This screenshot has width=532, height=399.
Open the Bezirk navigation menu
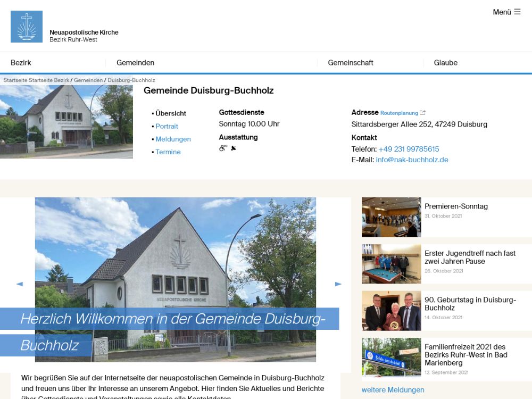(21, 63)
